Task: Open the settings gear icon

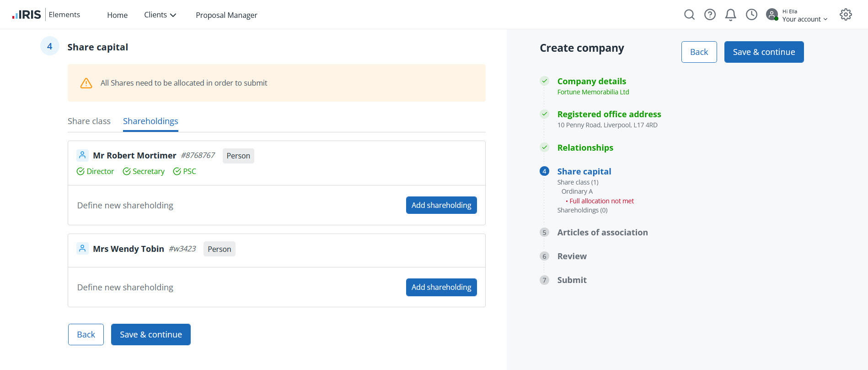Action: (x=846, y=15)
